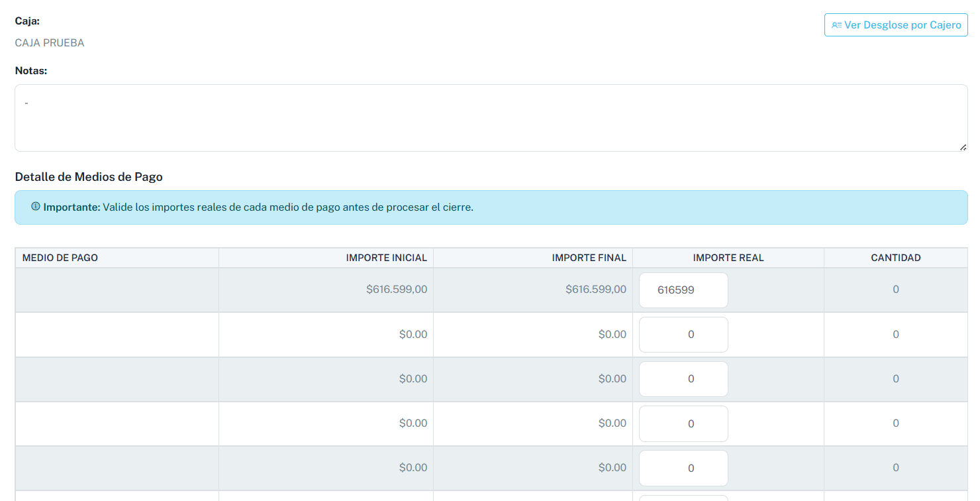Click the CANTIDAD column header

896,258
